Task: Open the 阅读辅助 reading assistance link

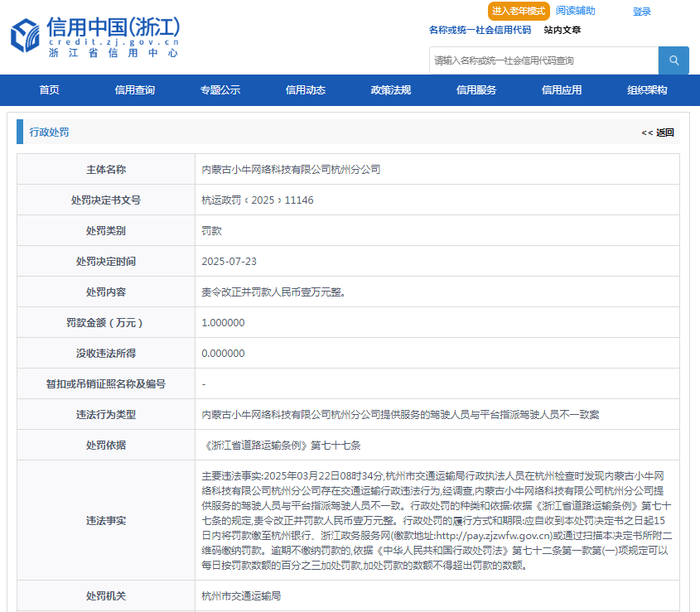Action: (575, 11)
